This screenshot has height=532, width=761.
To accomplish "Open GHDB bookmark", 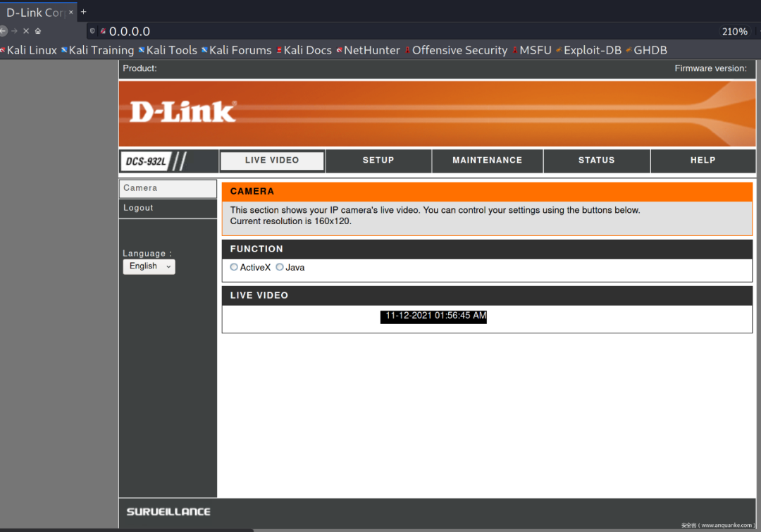I will [646, 50].
